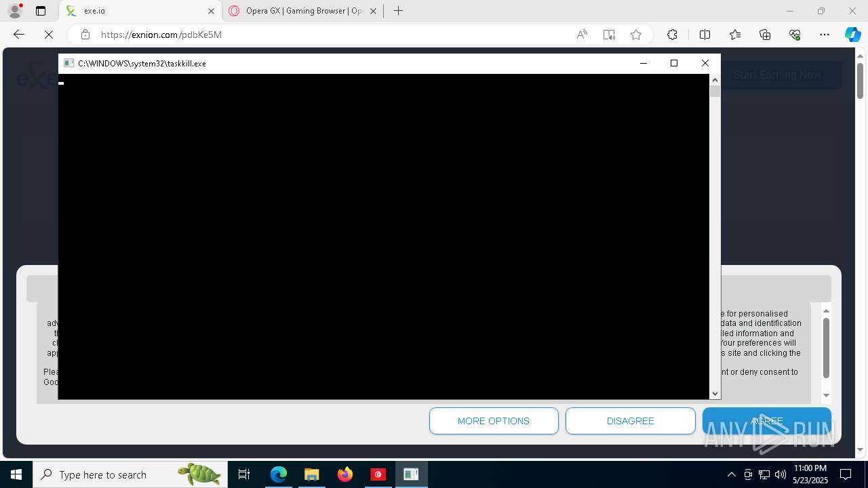
Task: Open Immersive Reader icon
Action: 609,35
